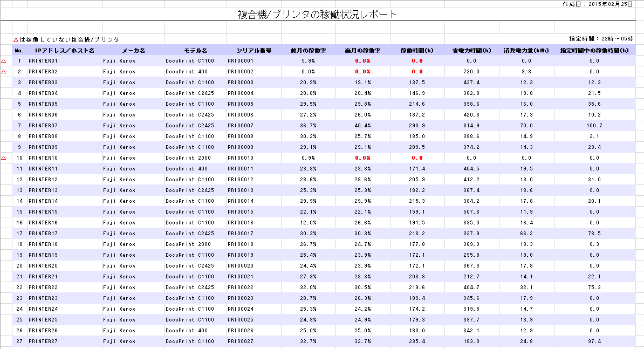Click the 75.3 specified-time operating value

coord(594,288)
